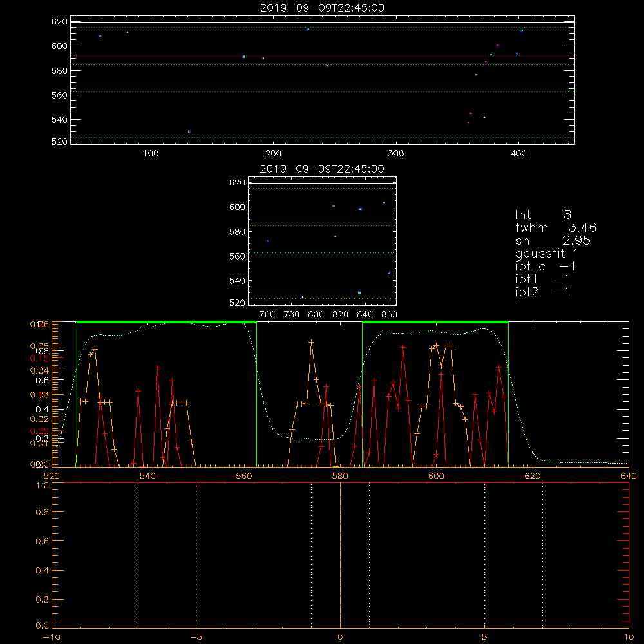
Task: Select the "860" x-axis tick label
Action: pos(390,315)
